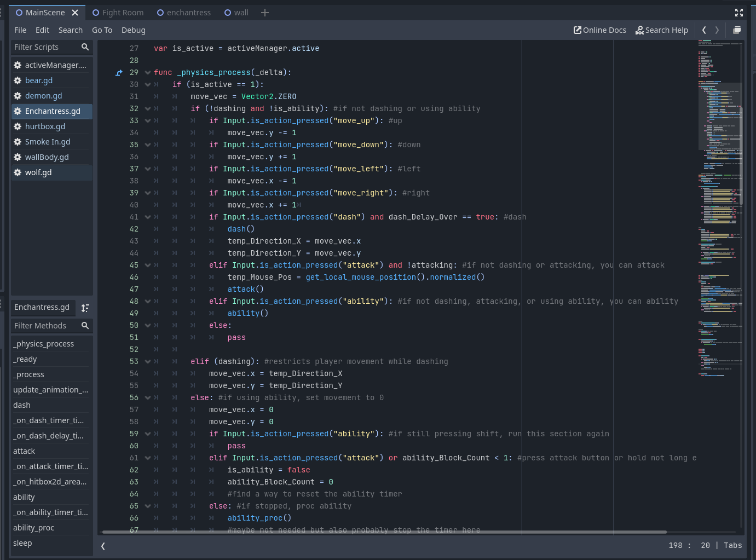Click the code minimap

tap(720, 208)
